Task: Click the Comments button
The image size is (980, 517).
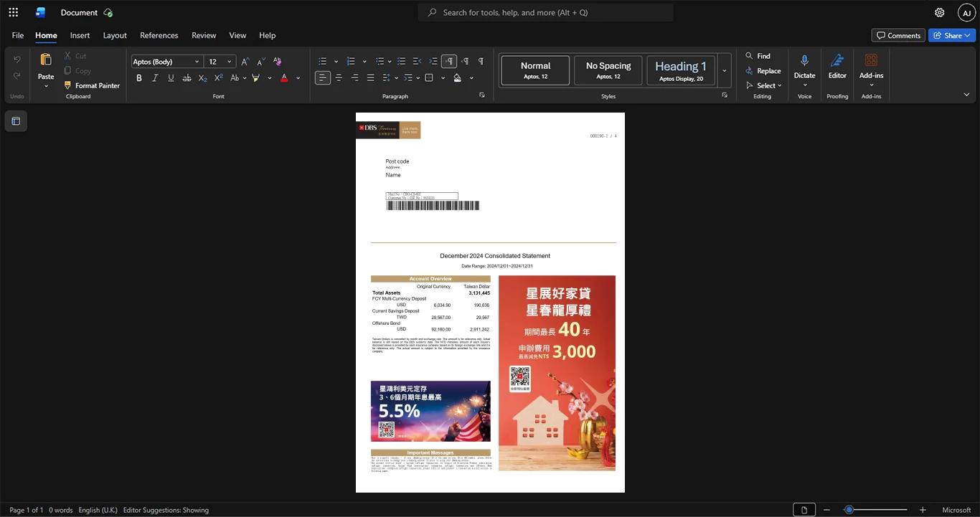Action: (x=898, y=35)
